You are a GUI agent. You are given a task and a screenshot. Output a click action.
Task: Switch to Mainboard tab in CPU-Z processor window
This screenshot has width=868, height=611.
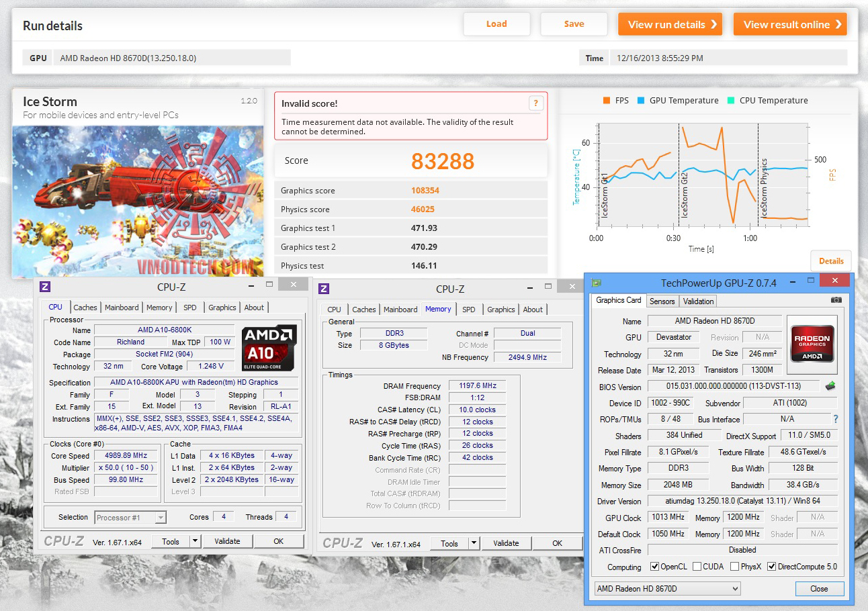[x=122, y=308]
